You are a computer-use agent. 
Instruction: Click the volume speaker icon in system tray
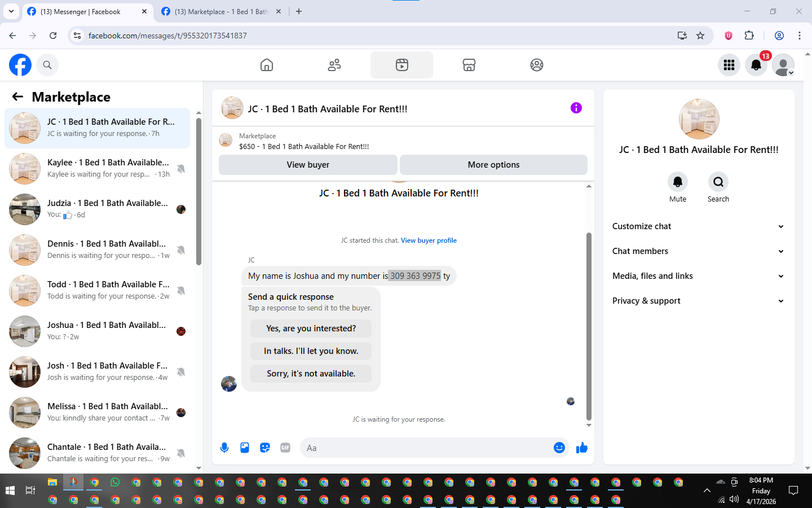coord(734,500)
